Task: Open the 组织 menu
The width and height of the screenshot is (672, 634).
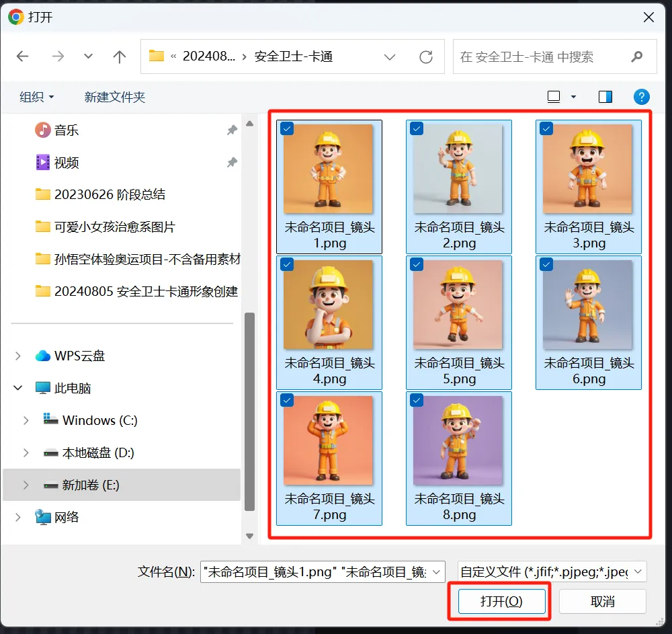Action: pyautogui.click(x=36, y=97)
